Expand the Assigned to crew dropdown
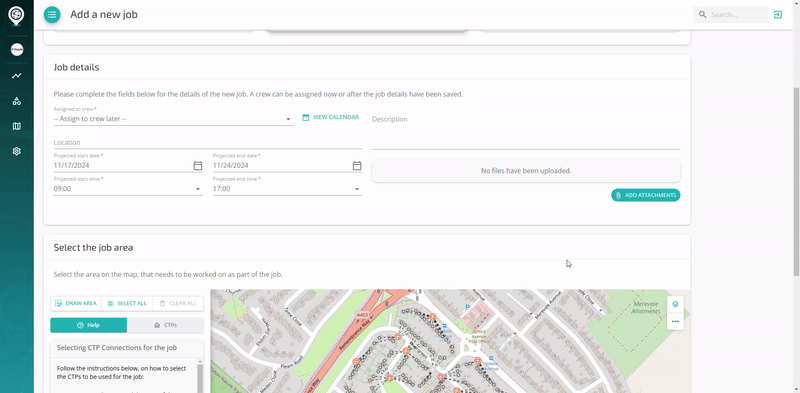This screenshot has width=800, height=393. pyautogui.click(x=173, y=119)
